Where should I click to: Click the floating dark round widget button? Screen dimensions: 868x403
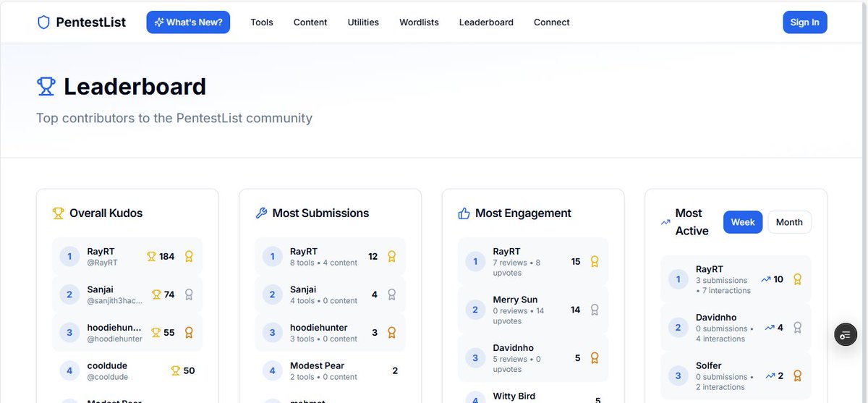pyautogui.click(x=846, y=334)
